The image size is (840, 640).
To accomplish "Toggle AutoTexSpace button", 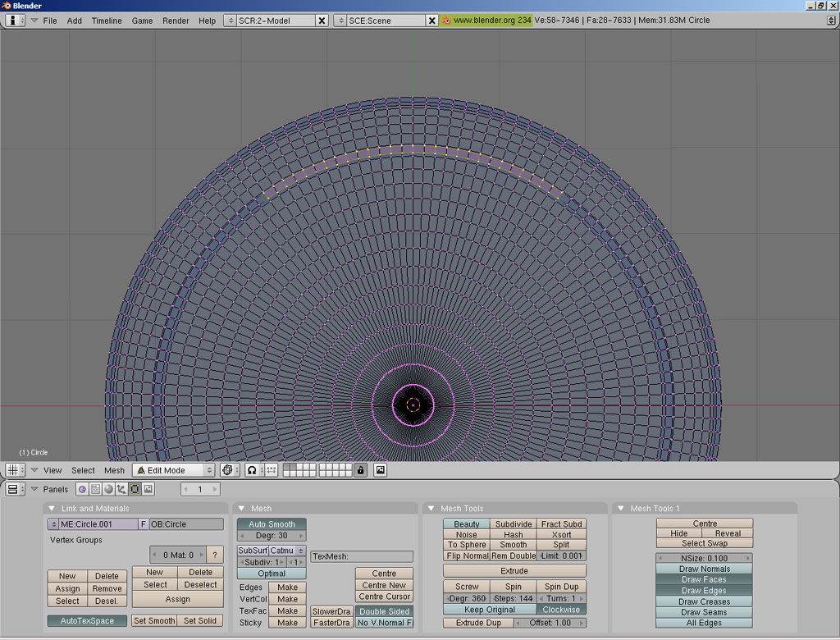I will [x=87, y=620].
